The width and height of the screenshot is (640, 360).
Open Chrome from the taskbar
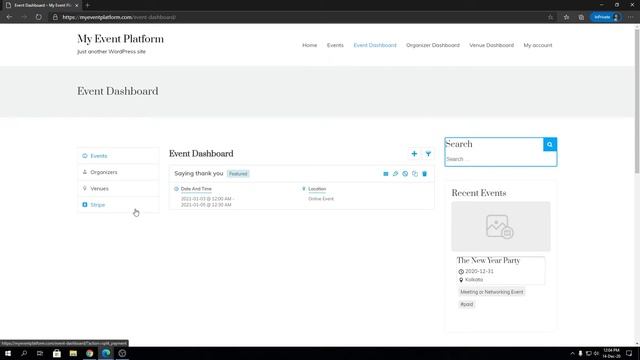(x=89, y=353)
